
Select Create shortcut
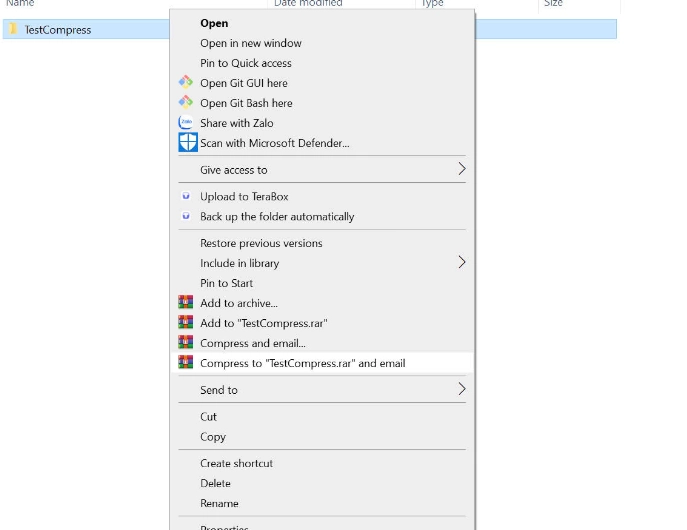point(322,463)
